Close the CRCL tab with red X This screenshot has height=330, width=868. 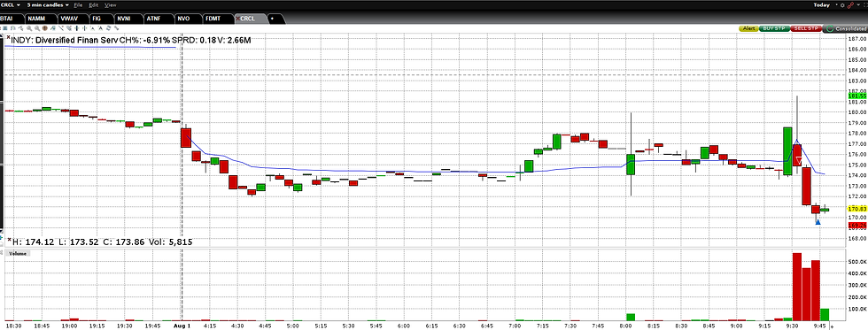238,19
